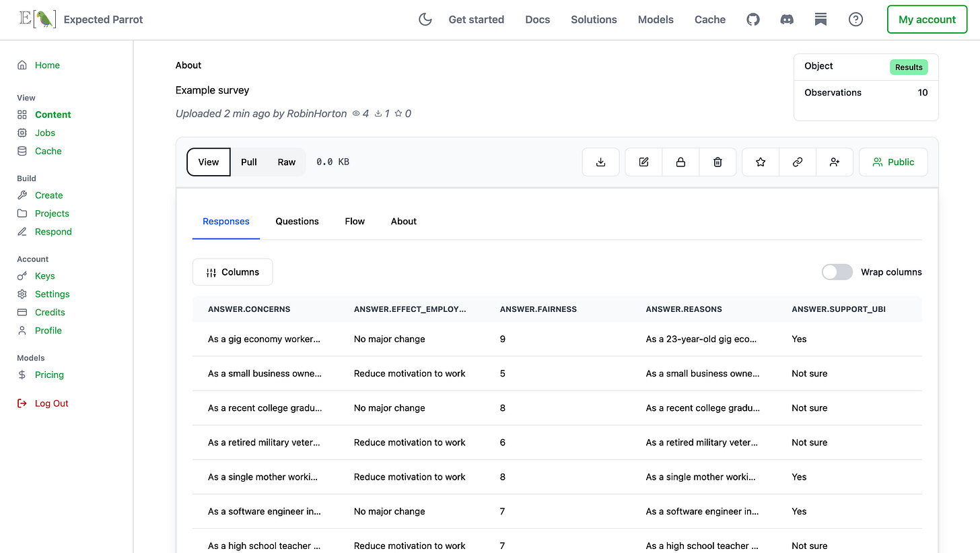
Task: Switch to the Questions tab
Action: tap(297, 221)
